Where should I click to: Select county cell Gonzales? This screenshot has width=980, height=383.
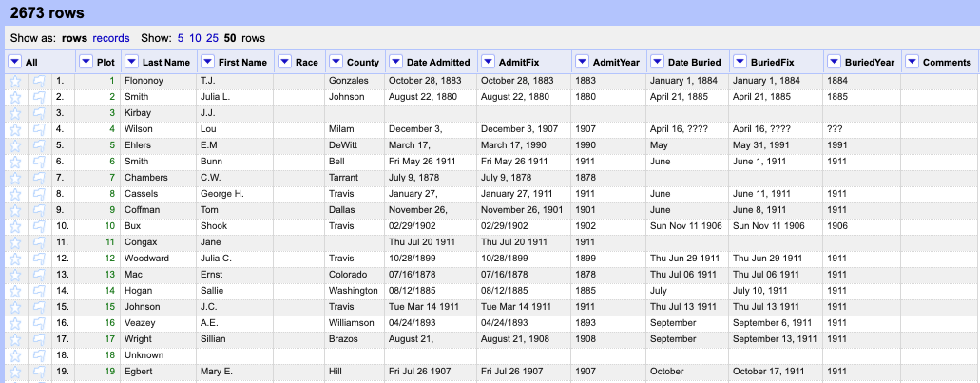click(355, 81)
